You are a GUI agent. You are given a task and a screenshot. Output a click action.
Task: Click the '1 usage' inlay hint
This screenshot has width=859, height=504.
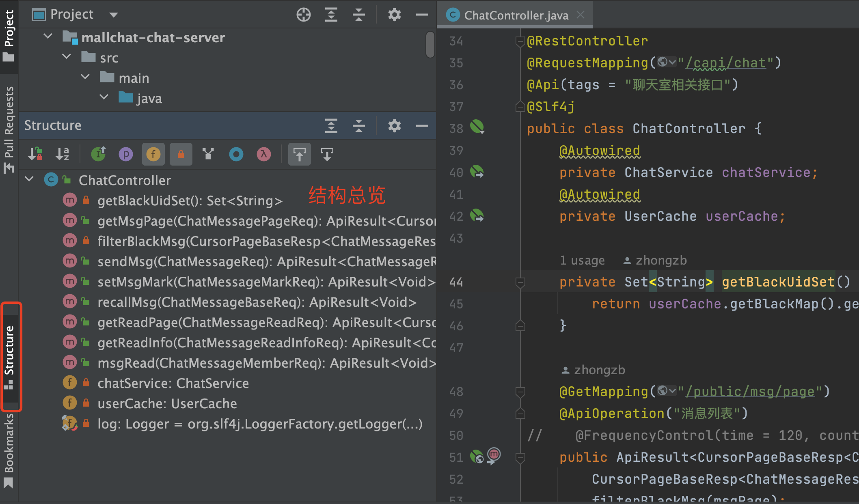pos(582,261)
